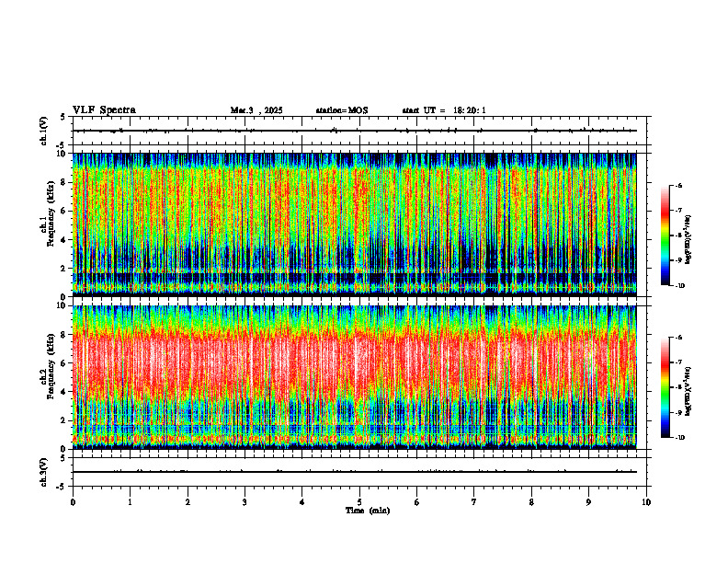Click the time axis tick label "9"
This screenshot has height=563, width=728.
pyautogui.click(x=588, y=502)
